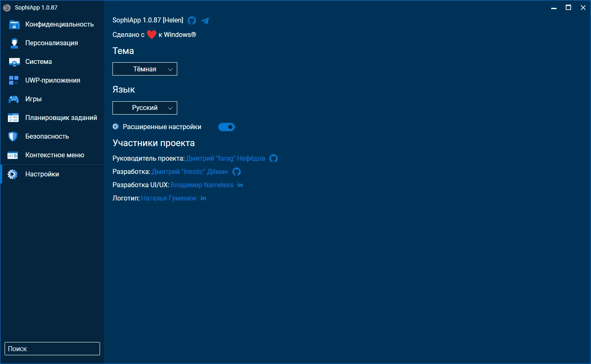Open the Владимир Nameless link

click(x=202, y=185)
